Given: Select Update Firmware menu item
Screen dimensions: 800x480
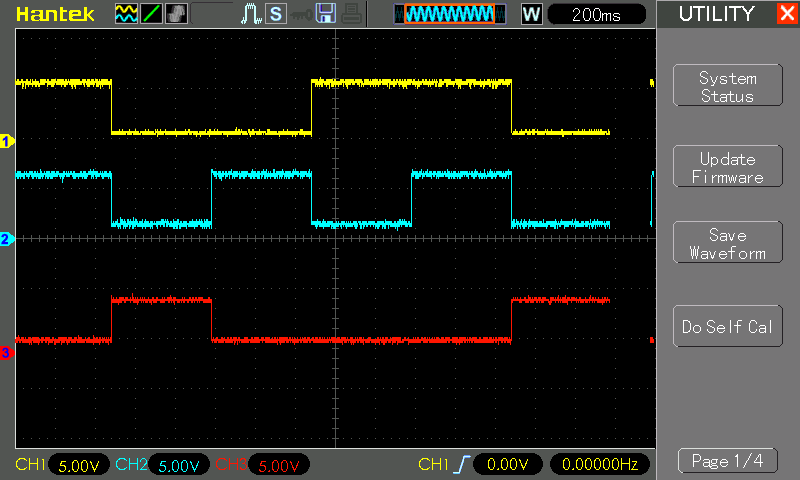Looking at the screenshot, I should point(727,168).
